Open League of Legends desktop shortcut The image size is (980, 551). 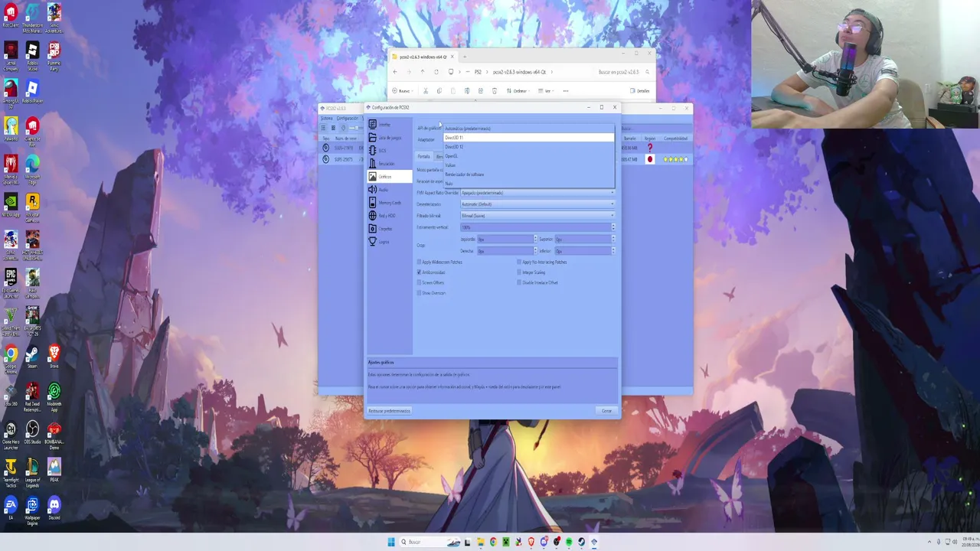32,472
